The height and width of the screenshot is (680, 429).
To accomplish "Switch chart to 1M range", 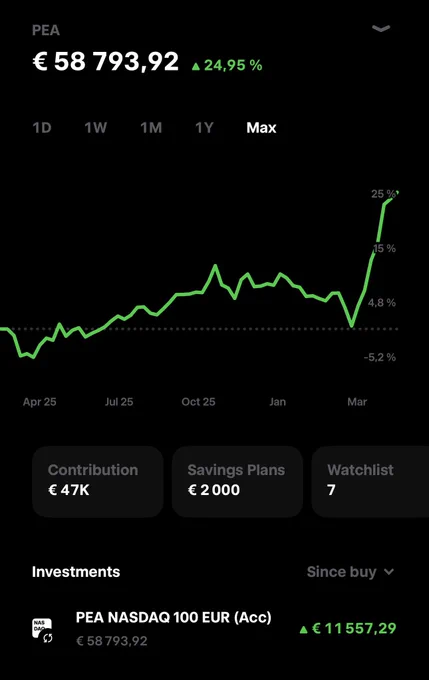I will [x=151, y=128].
